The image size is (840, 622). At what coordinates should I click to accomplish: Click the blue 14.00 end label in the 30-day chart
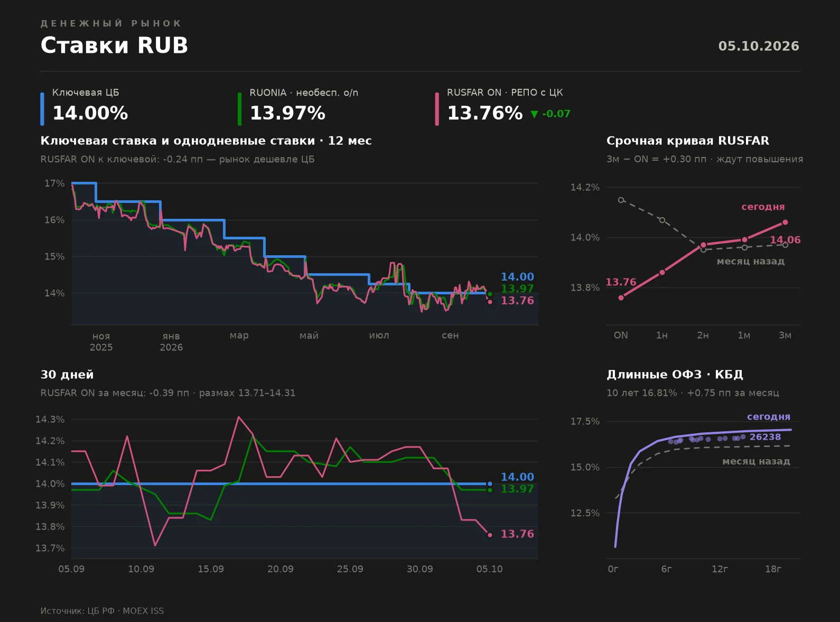point(517,477)
